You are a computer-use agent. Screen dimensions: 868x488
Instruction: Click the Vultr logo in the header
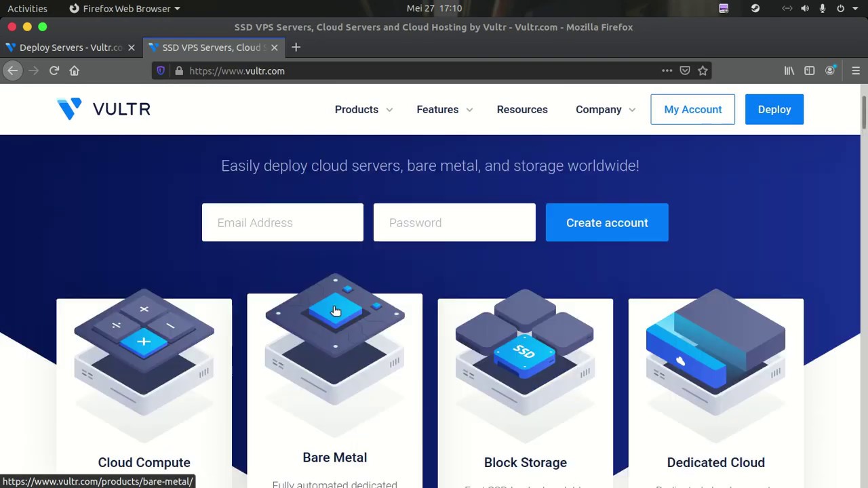click(x=104, y=109)
